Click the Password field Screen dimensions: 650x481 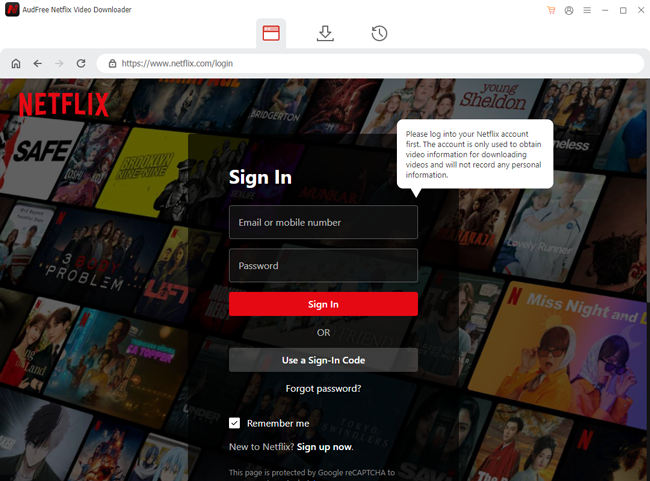[323, 265]
